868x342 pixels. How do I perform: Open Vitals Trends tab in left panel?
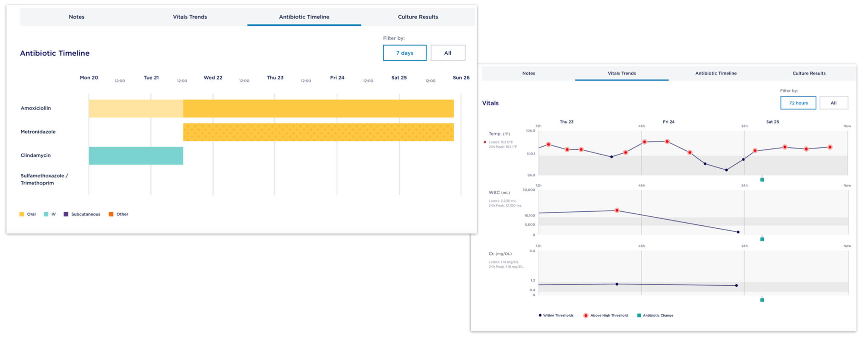point(190,17)
